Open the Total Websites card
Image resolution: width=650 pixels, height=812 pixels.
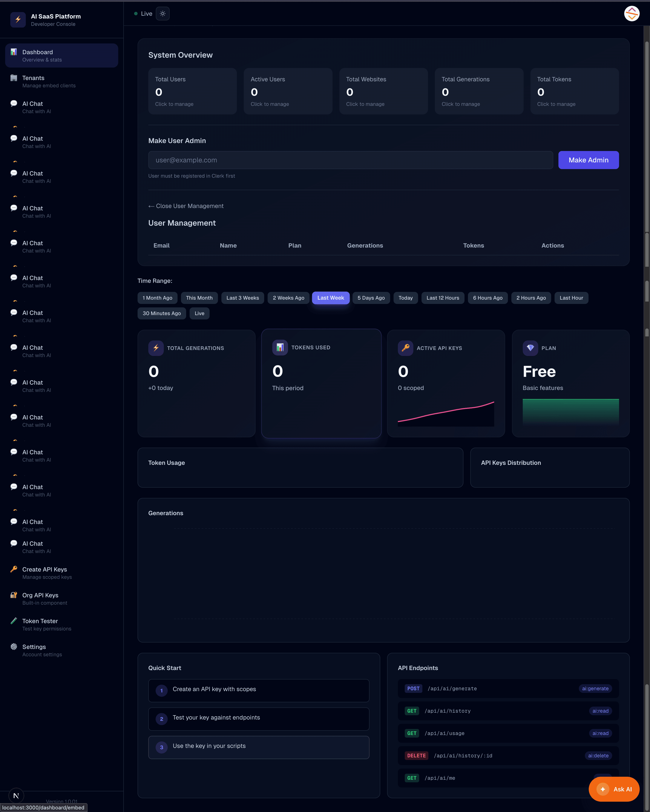pos(383,91)
